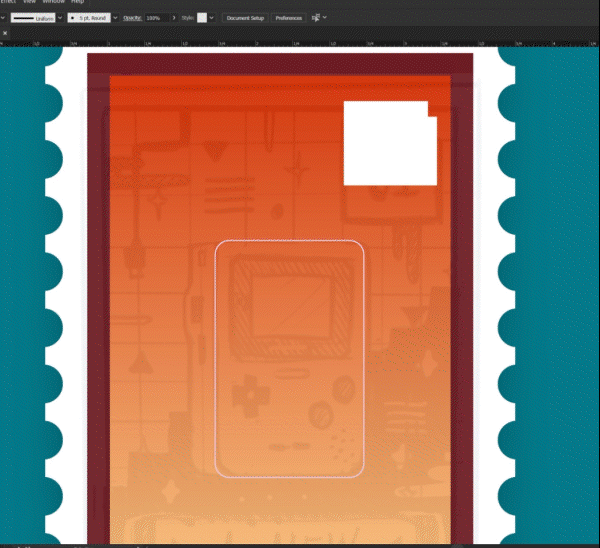
Task: Open the View menu
Action: pos(29,2)
